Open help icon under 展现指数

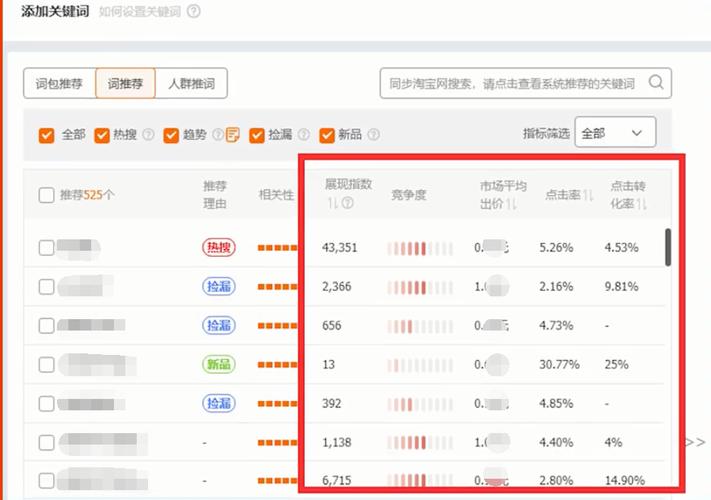347,203
